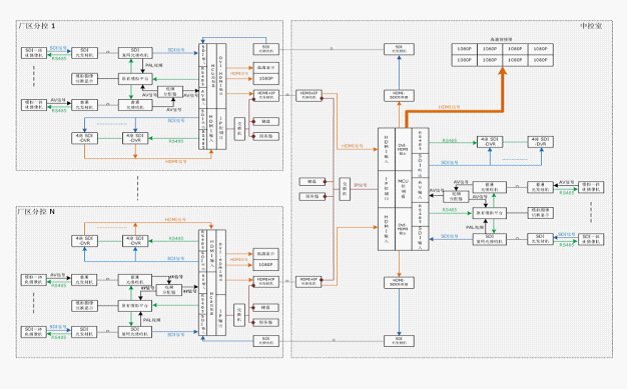Select the 厂区分控 1 group title
Viewport: 627px width, 389px height.
point(37,26)
